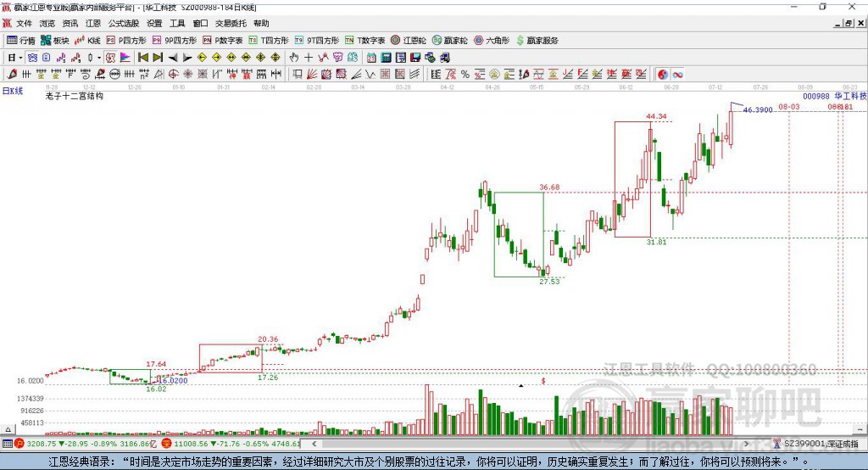Select the zigzag wave line tool

pyautogui.click(x=370, y=75)
